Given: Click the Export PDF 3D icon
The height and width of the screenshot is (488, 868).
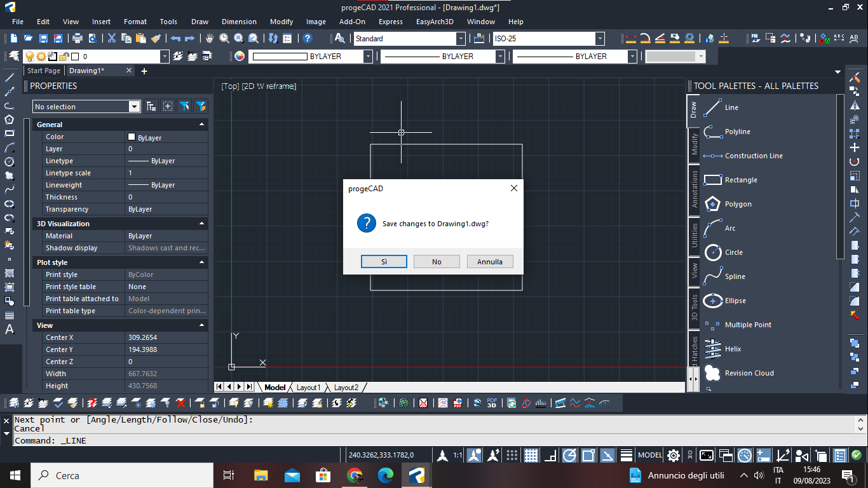Looking at the screenshot, I should [492, 403].
